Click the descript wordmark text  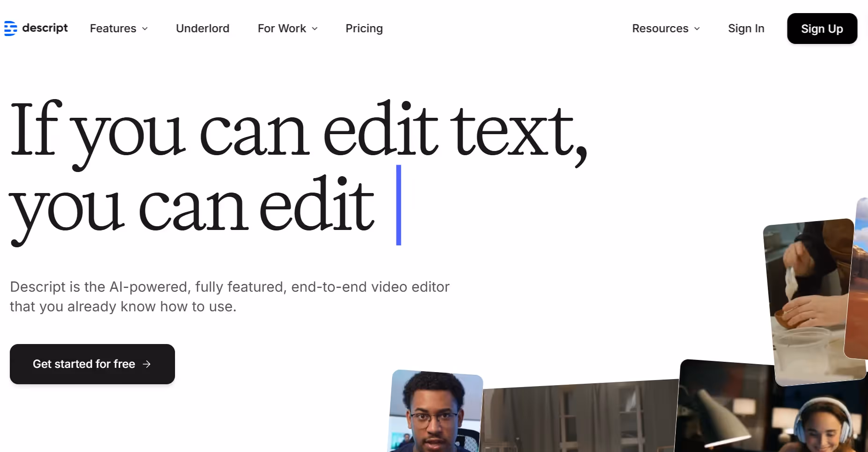45,28
